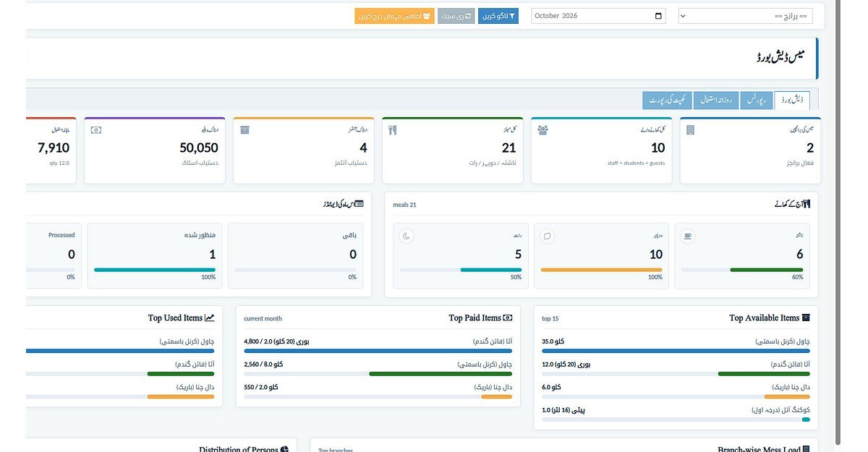This screenshot has height=452, width=868.
Task: Click dinner progress bar showing 50%
Action: (461, 270)
